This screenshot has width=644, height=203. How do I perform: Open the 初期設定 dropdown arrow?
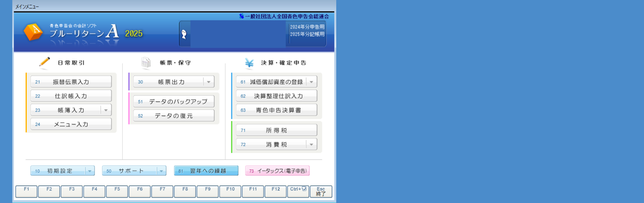point(90,171)
